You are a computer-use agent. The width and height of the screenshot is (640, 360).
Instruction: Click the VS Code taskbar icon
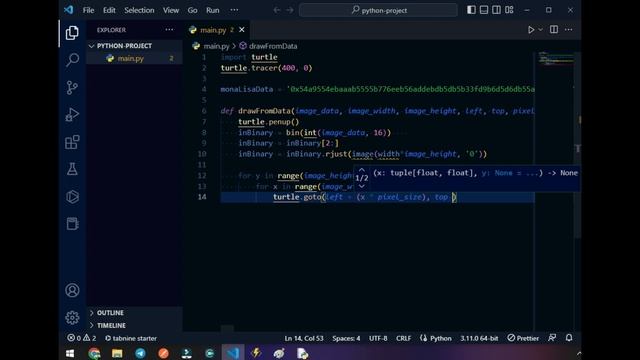(233, 353)
